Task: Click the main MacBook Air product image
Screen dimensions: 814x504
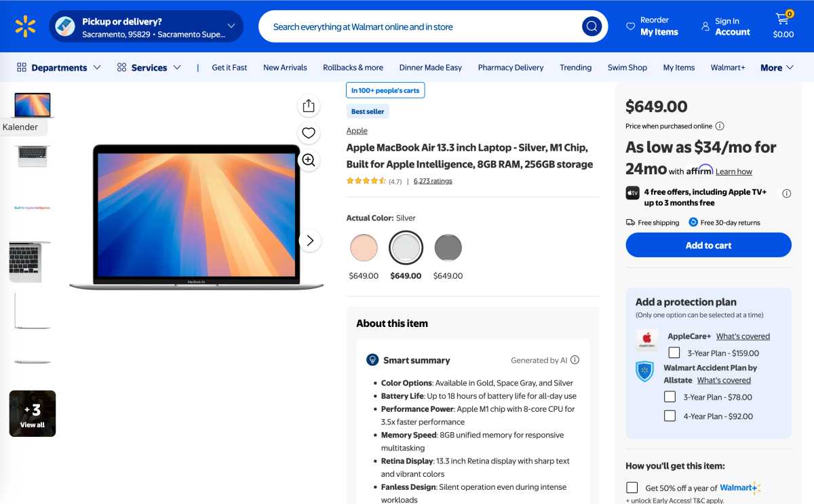Action: (197, 217)
